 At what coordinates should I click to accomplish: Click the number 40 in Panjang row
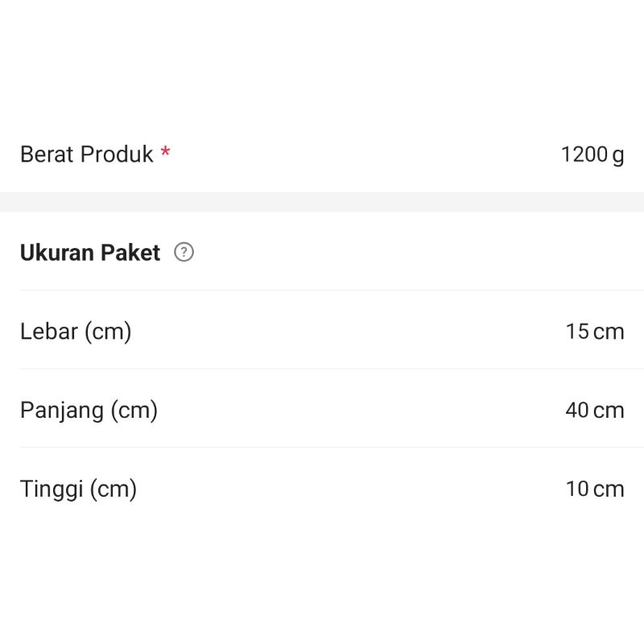point(577,411)
